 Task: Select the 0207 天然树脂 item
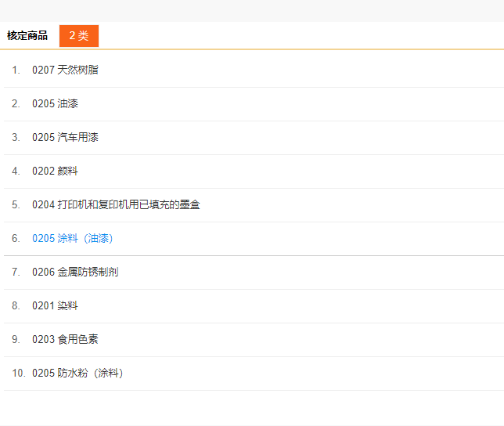click(x=65, y=70)
